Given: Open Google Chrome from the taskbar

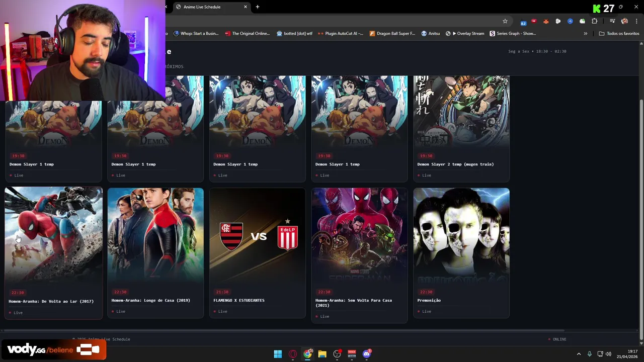Looking at the screenshot, I should click(307, 354).
